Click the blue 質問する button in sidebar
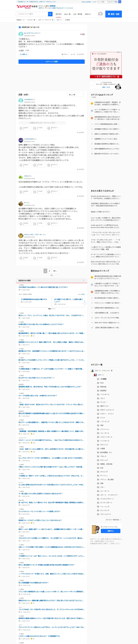The height and width of the screenshot is (644, 138). 110,531
